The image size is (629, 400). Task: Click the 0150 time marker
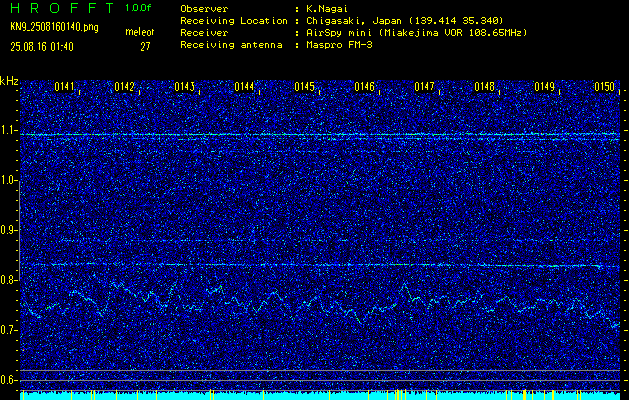click(604, 87)
